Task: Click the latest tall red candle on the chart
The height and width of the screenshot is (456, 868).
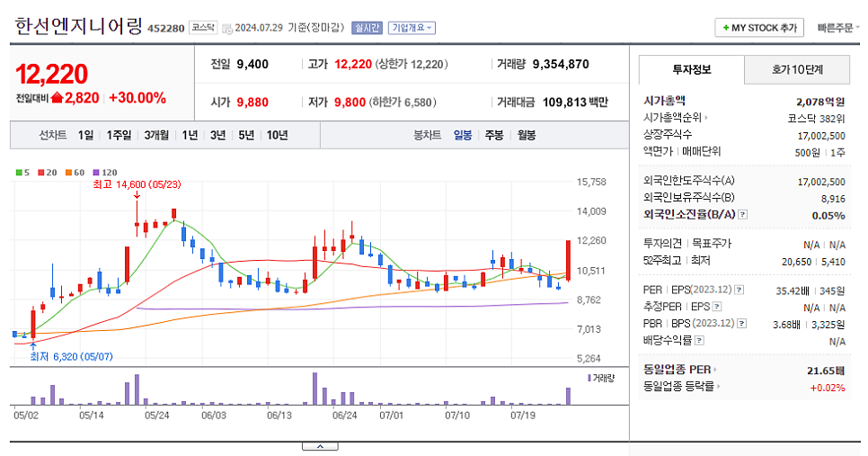Action: tap(568, 261)
